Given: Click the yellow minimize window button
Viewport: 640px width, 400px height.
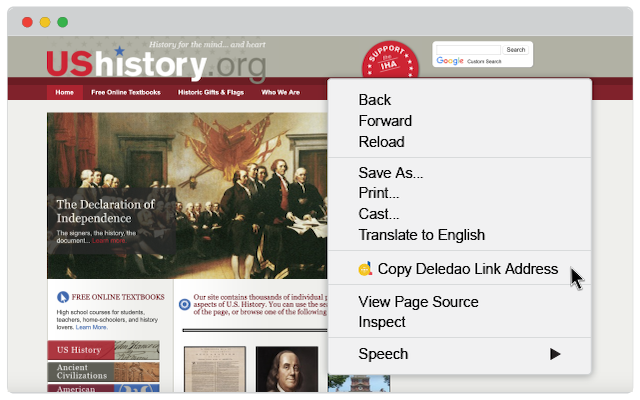Looking at the screenshot, I should point(45,22).
